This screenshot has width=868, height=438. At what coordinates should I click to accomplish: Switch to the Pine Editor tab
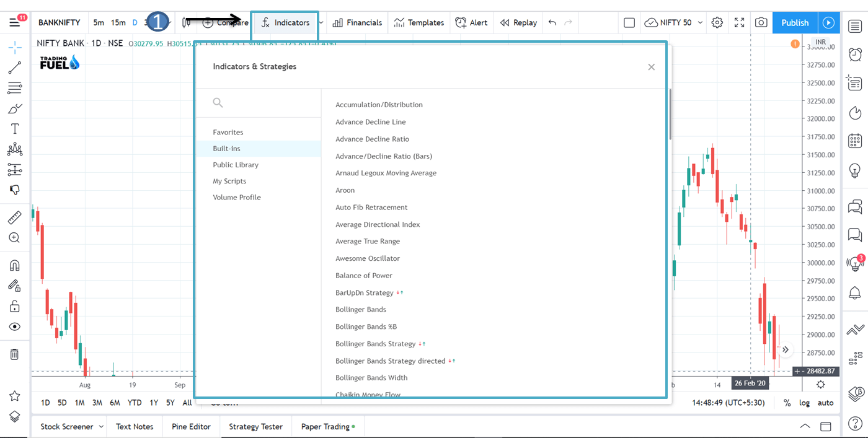[191, 427]
